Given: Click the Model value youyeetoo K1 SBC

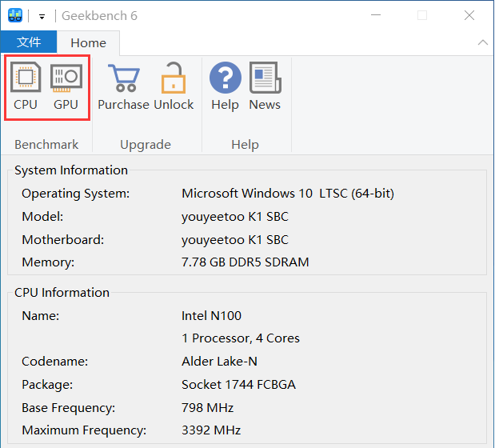Looking at the screenshot, I should point(235,217).
